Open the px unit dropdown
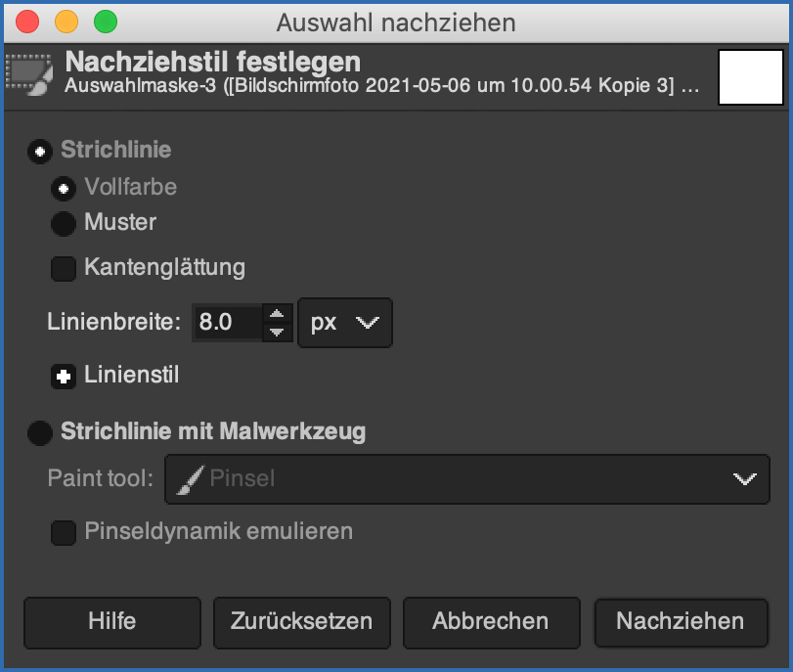The width and height of the screenshot is (793, 672). click(344, 323)
